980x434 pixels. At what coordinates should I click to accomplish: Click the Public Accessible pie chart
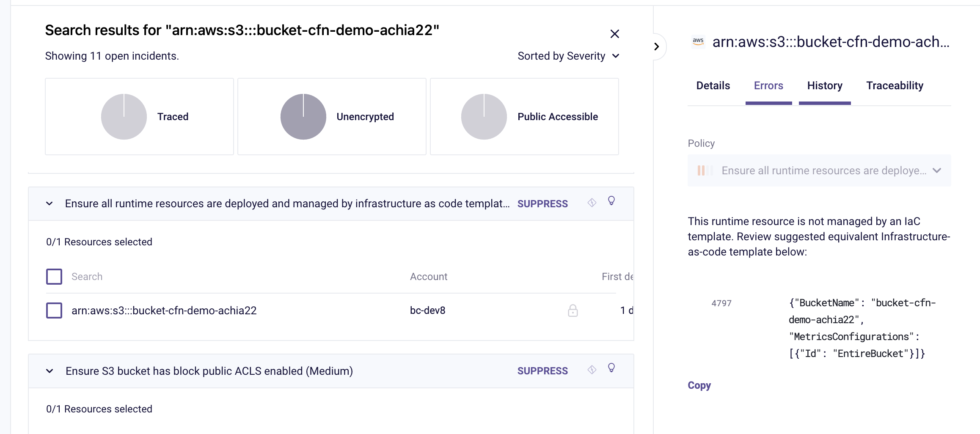tap(484, 117)
